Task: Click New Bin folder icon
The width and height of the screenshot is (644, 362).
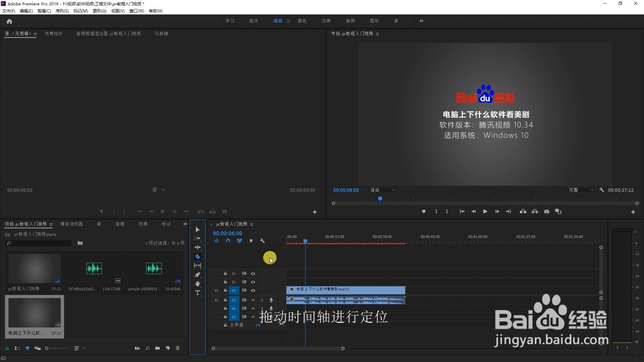Action: pyautogui.click(x=157, y=348)
